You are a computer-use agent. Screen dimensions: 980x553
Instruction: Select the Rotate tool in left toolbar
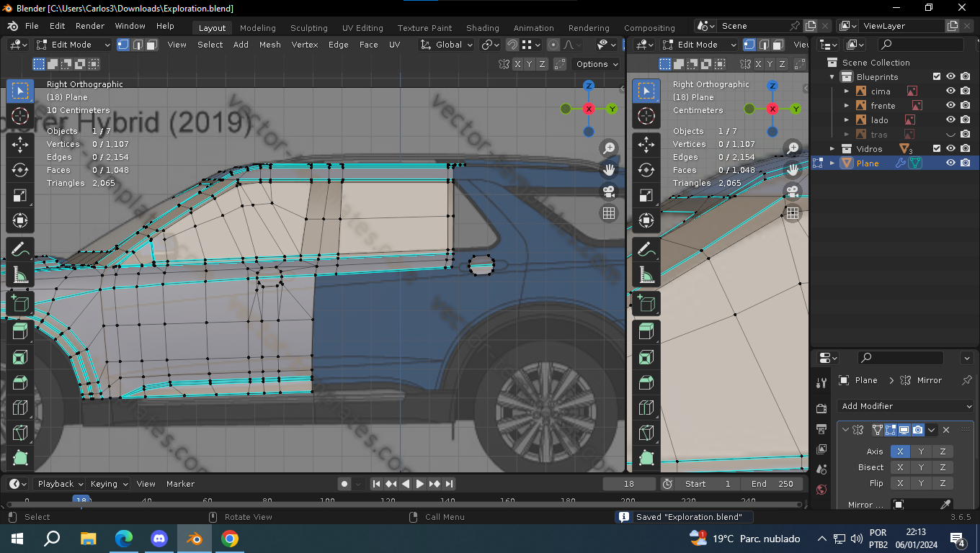tap(20, 170)
